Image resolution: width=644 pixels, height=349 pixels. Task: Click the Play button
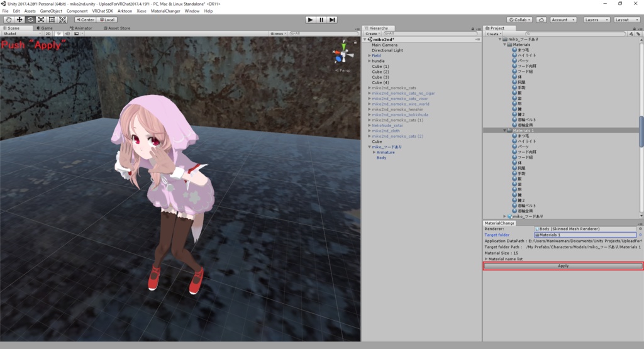311,19
